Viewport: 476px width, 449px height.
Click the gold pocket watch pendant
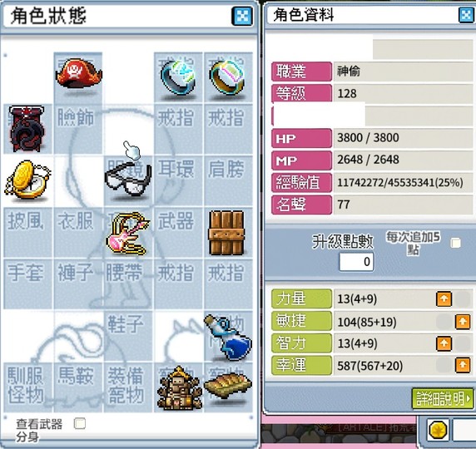[27, 180]
